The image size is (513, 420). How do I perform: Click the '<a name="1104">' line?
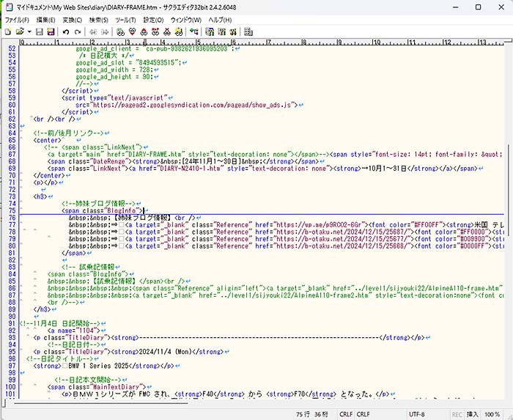point(73,331)
